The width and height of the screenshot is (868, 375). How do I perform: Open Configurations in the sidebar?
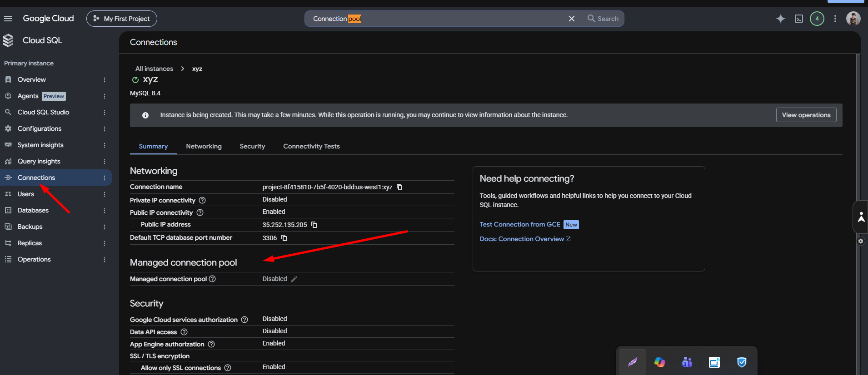(x=55, y=128)
